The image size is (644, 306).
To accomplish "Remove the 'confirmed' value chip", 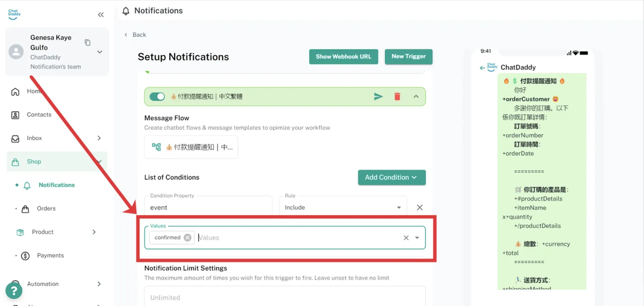I will click(188, 238).
